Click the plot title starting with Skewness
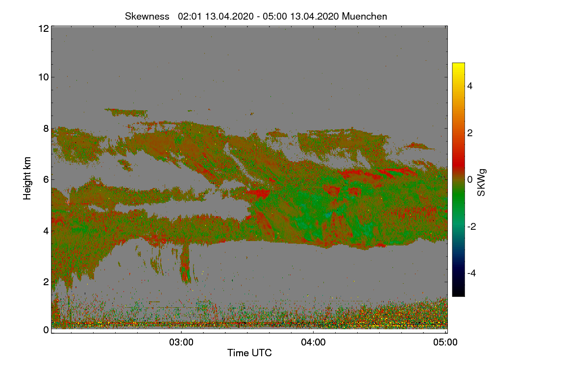This screenshot has height=392, width=588. (256, 16)
